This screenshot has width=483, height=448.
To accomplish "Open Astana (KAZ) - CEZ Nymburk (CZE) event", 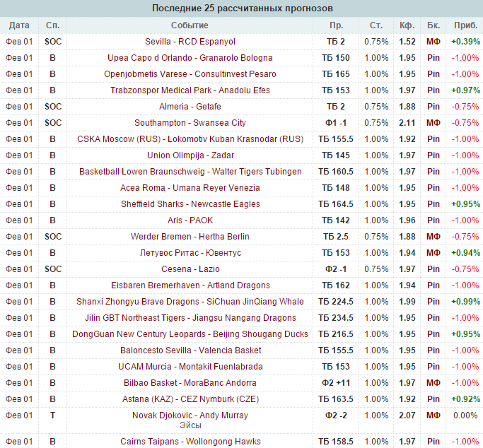I will [x=190, y=399].
